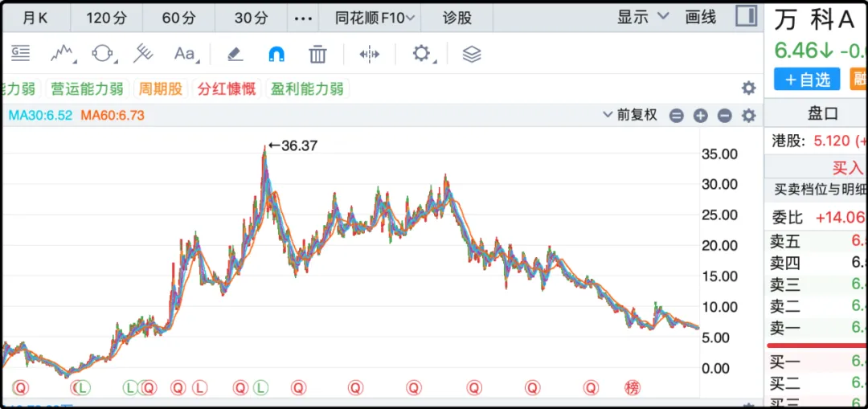
Task: Open the 前复权 adjustment dropdown
Action: 630,115
